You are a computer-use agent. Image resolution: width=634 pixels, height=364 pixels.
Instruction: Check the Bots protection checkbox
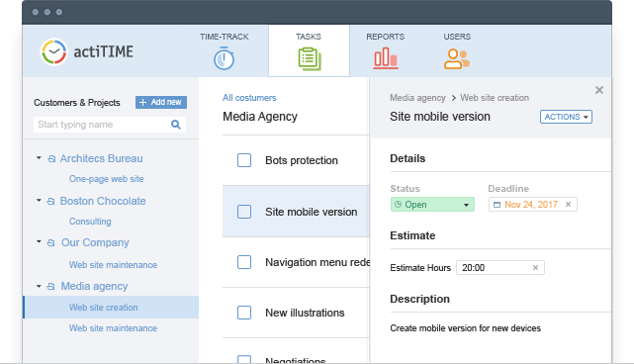[x=244, y=160]
